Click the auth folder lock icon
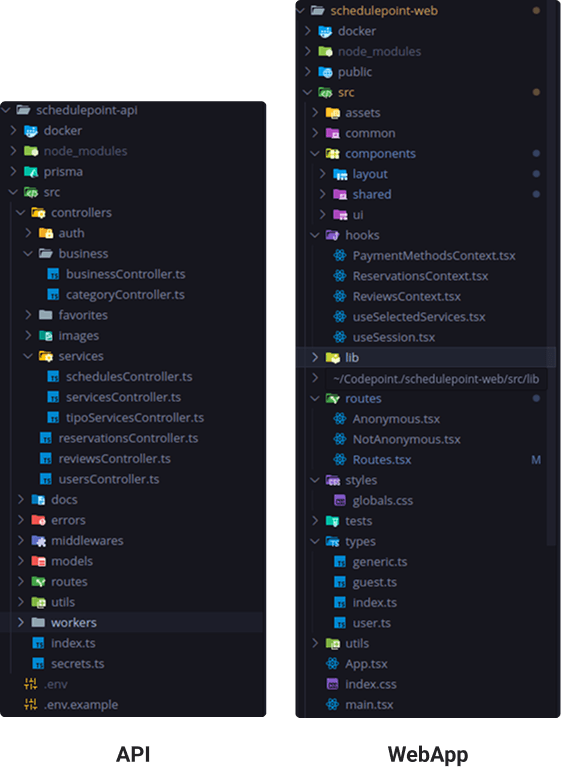Screen dimensions: 561x771 (x=46, y=233)
